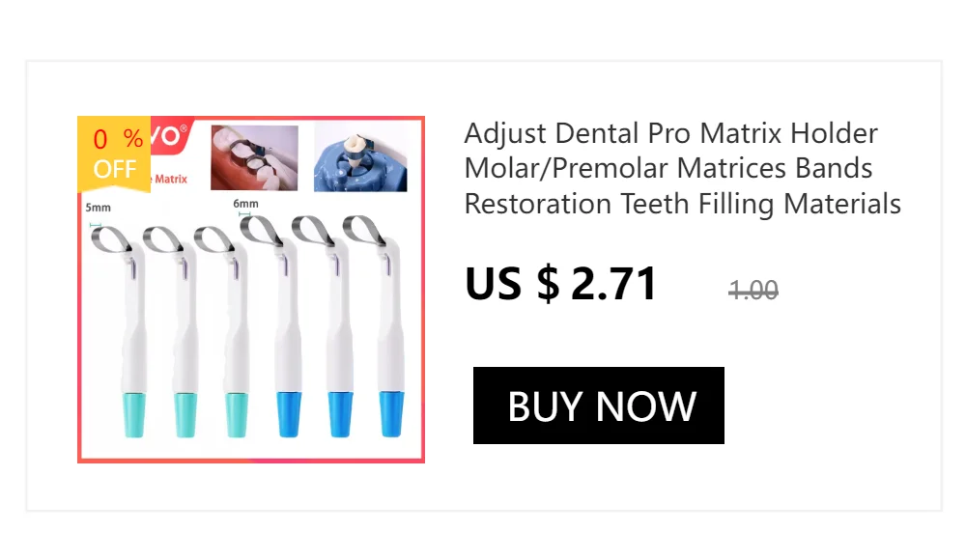Screen dimensions: 966x560
Task: Click the US $ 2.71 price
Action: coord(560,284)
